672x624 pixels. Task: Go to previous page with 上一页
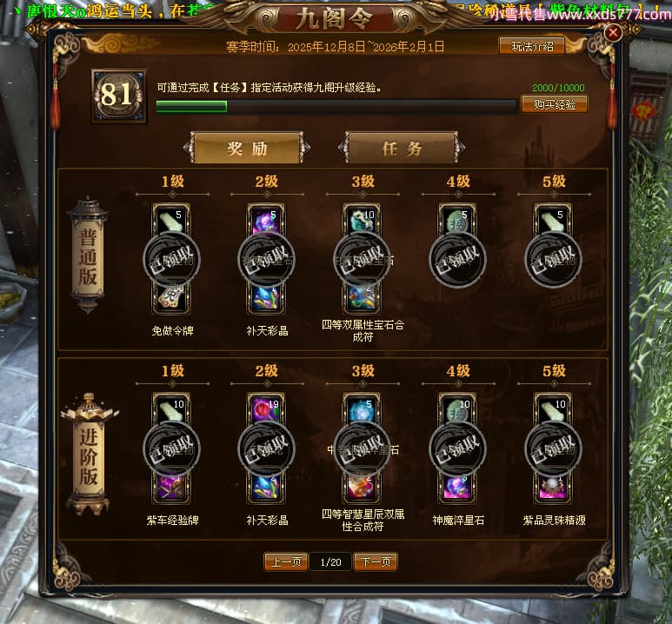coord(286,561)
